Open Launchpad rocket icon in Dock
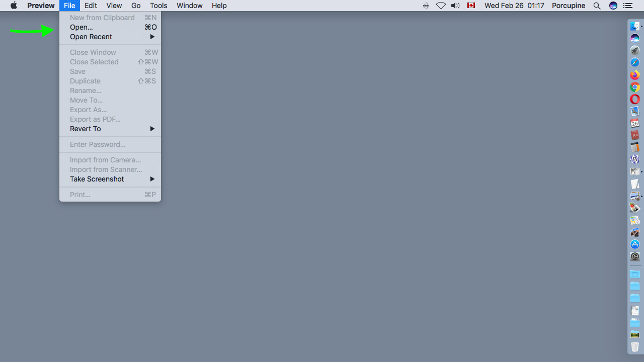The width and height of the screenshot is (644, 362). point(635,50)
